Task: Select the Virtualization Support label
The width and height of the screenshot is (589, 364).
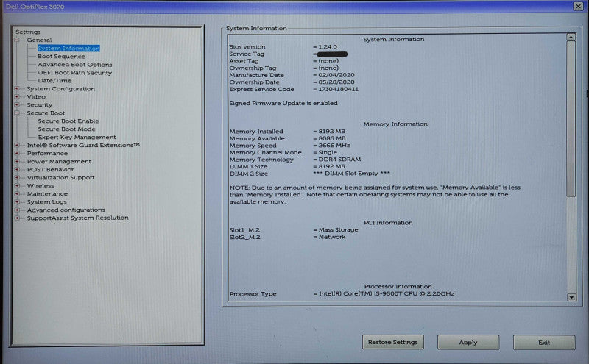Action: coord(60,177)
